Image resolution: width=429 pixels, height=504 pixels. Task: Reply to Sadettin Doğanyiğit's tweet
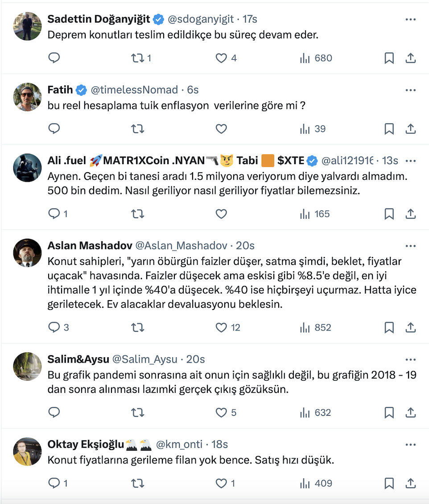pyautogui.click(x=54, y=58)
